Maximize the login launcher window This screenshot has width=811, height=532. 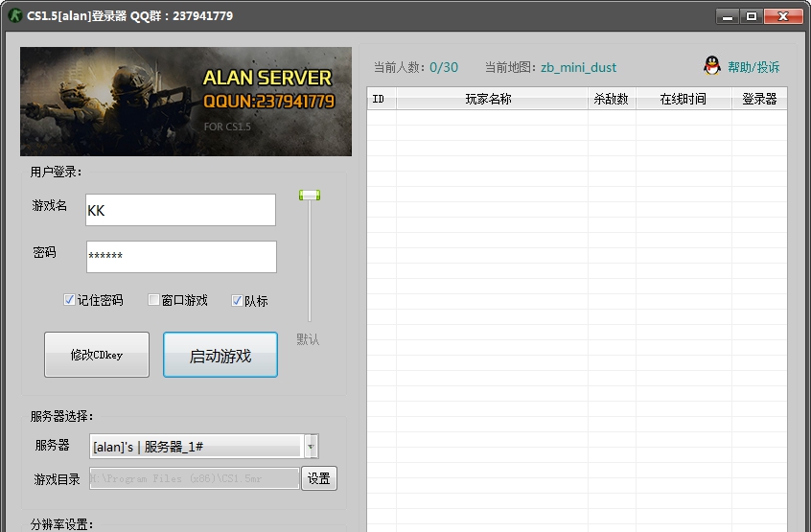[x=752, y=16]
